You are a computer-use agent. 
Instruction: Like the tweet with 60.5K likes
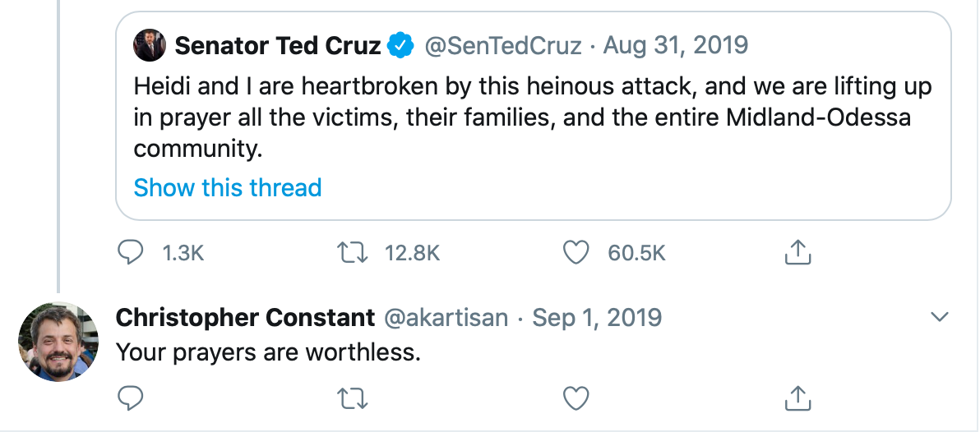(x=576, y=253)
